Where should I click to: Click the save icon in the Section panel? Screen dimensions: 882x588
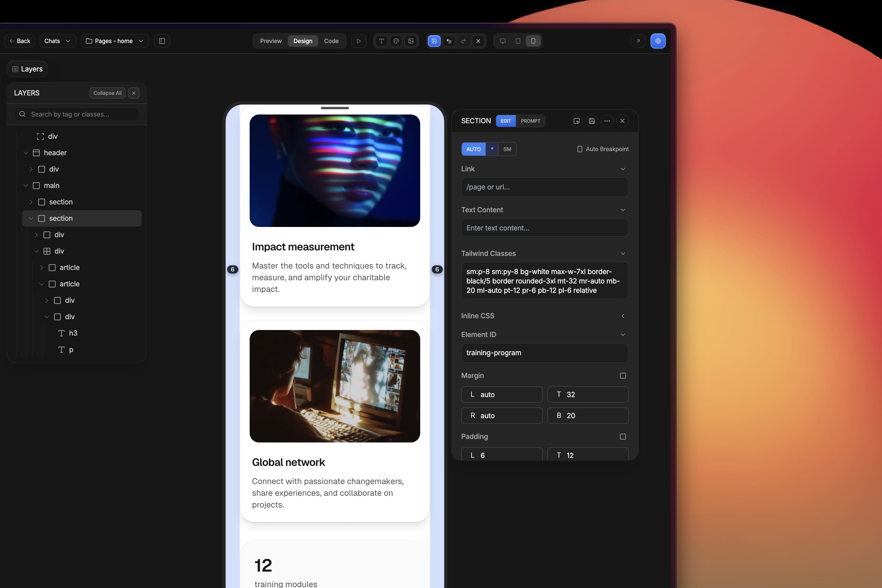[592, 121]
